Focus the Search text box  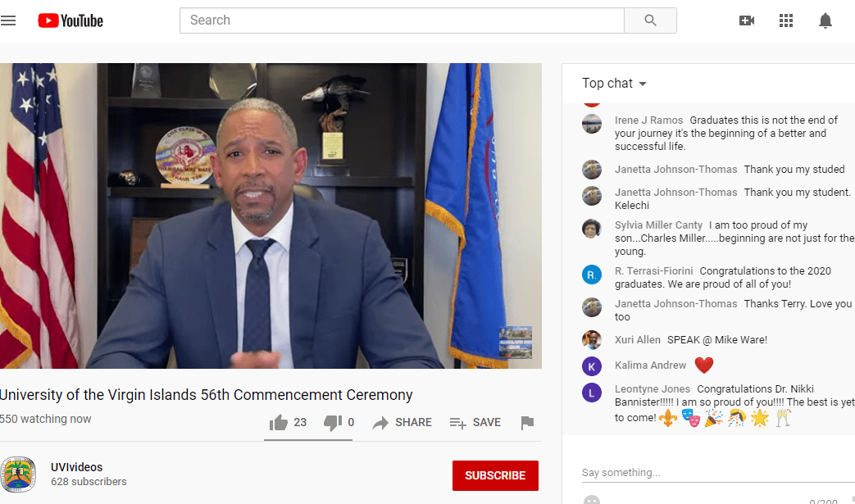click(402, 20)
